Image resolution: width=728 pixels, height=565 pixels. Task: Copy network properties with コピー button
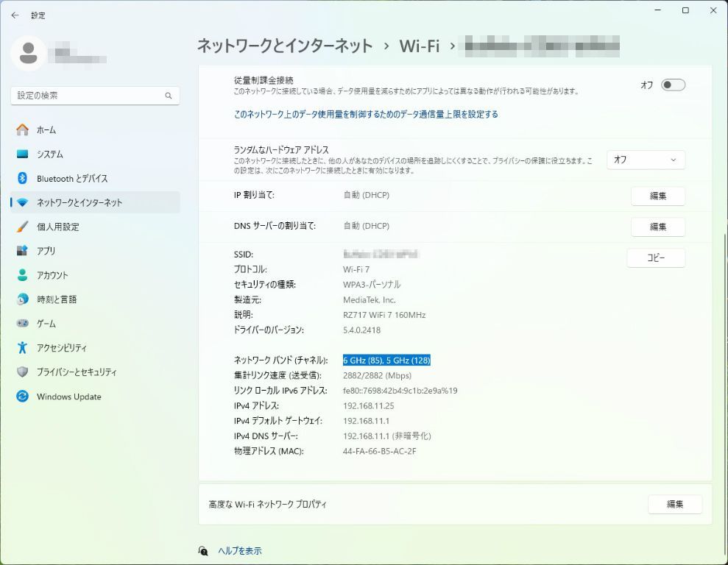click(655, 258)
